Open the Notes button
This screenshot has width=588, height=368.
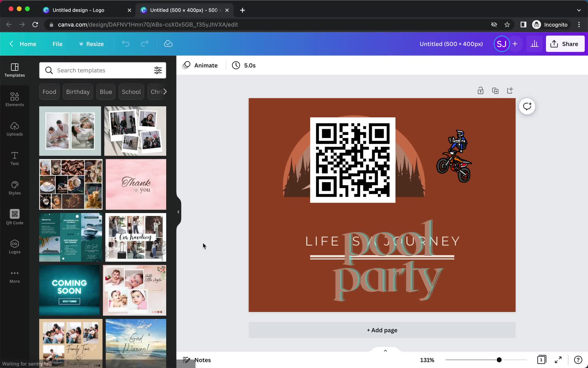pos(197,360)
